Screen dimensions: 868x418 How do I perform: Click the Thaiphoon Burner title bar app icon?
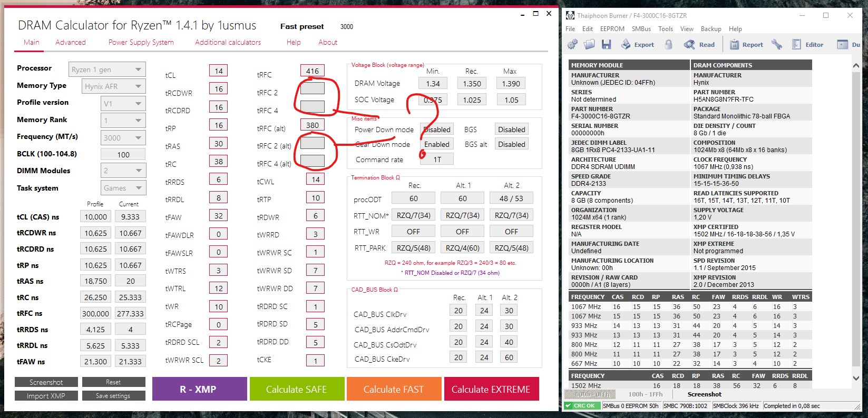570,16
